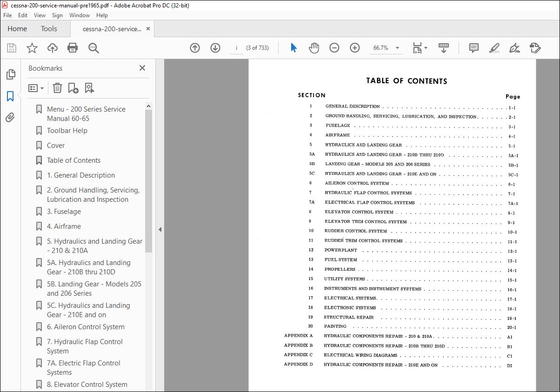Add a comment note icon

[x=474, y=48]
